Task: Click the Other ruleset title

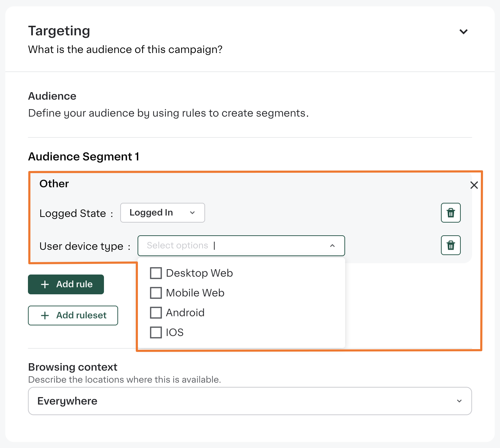Action: (54, 184)
